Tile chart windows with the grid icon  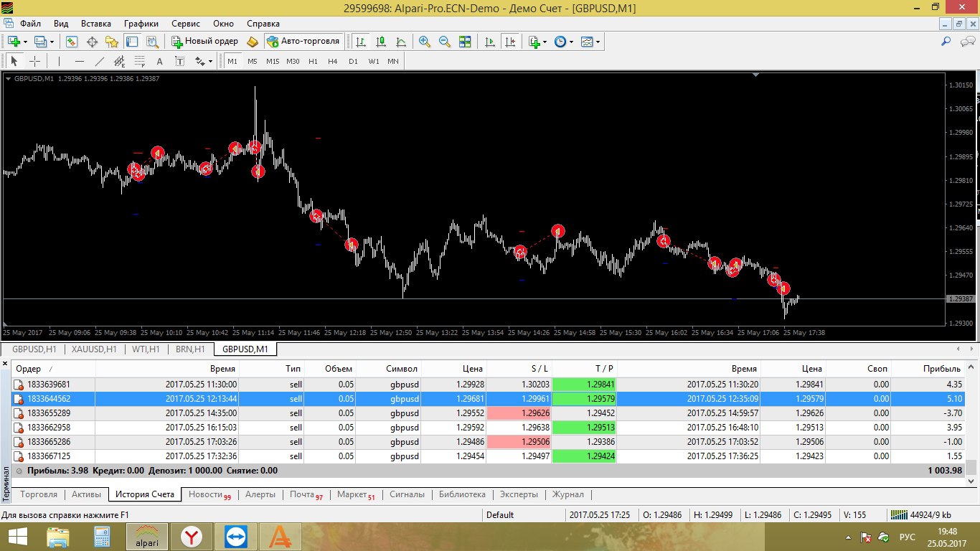pos(465,42)
